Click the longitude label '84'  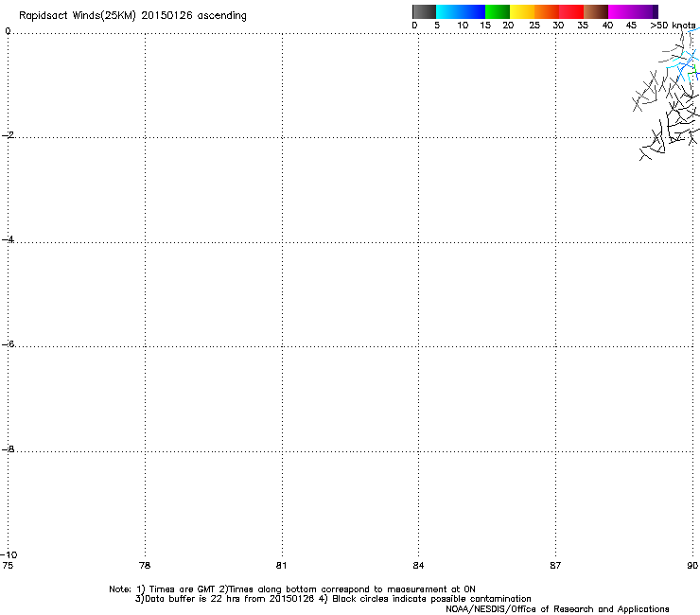click(x=418, y=566)
